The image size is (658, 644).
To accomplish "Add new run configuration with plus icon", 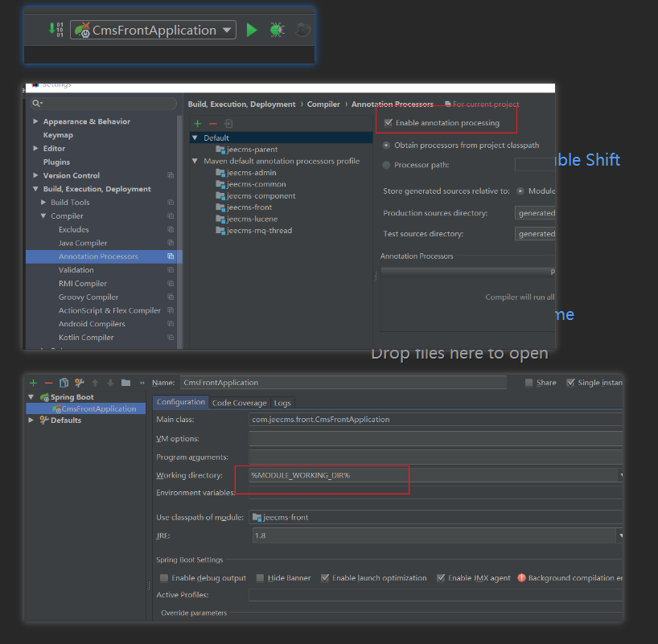I will (33, 383).
